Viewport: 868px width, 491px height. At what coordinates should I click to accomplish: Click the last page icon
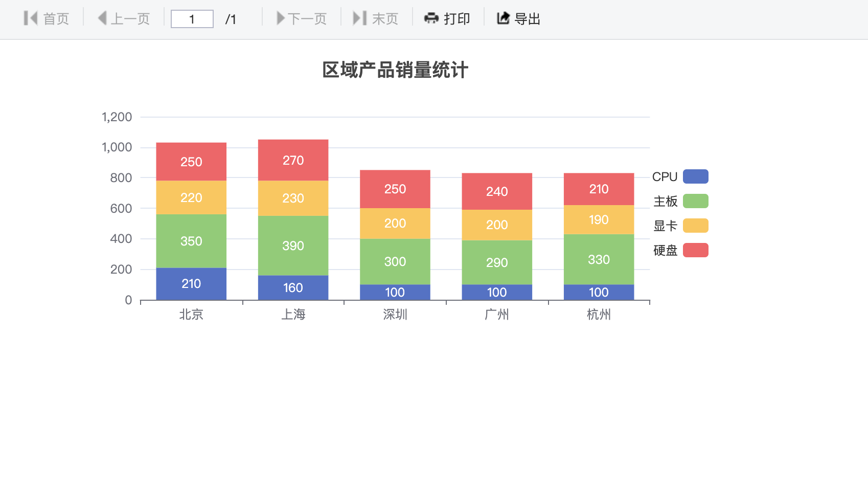coord(360,18)
